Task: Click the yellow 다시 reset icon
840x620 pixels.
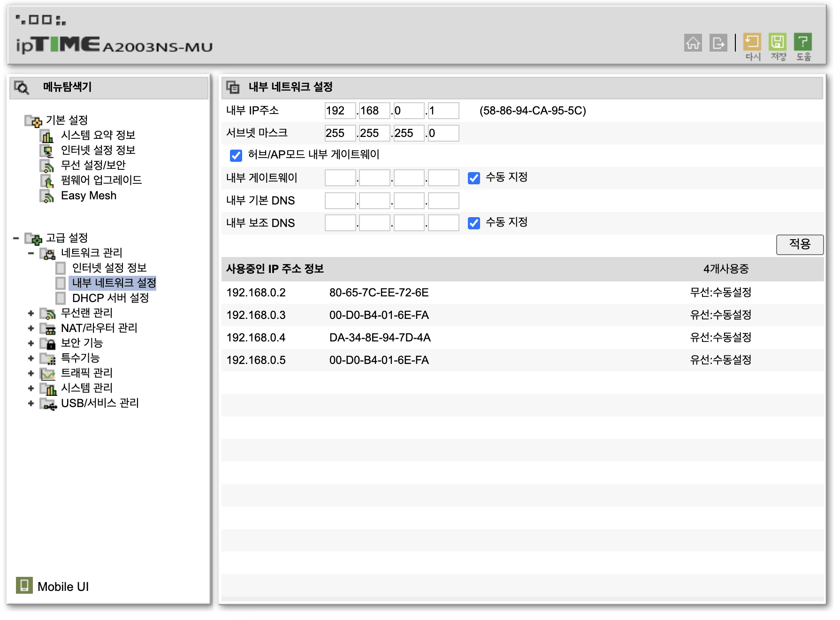Action: tap(752, 41)
